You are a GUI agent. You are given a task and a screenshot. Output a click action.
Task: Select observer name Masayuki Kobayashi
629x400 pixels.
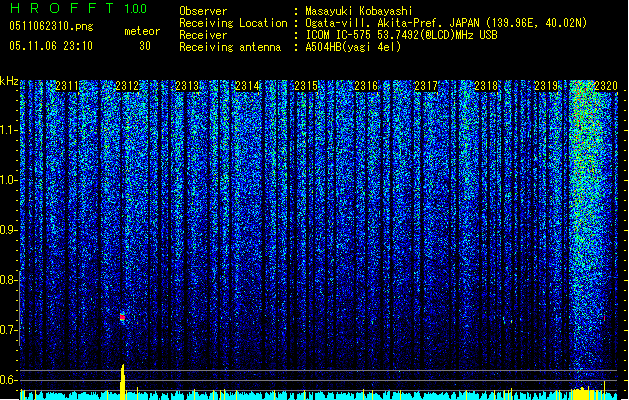[359, 11]
